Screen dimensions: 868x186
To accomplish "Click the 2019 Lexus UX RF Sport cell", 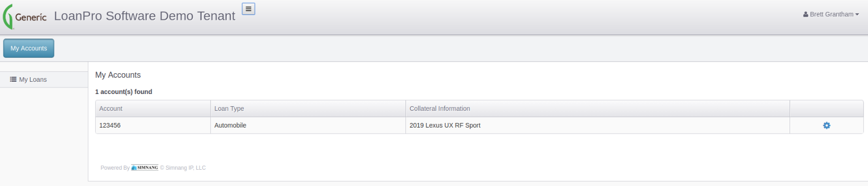I will click(x=598, y=126).
